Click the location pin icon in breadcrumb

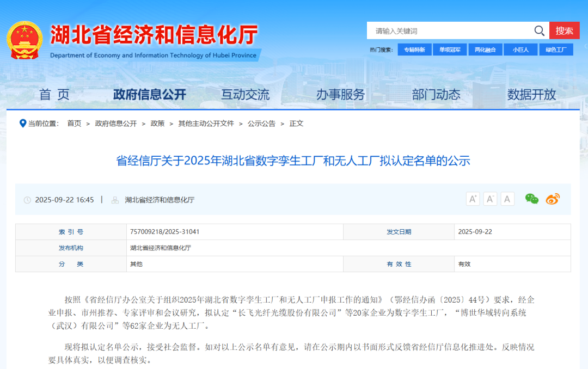[23, 124]
